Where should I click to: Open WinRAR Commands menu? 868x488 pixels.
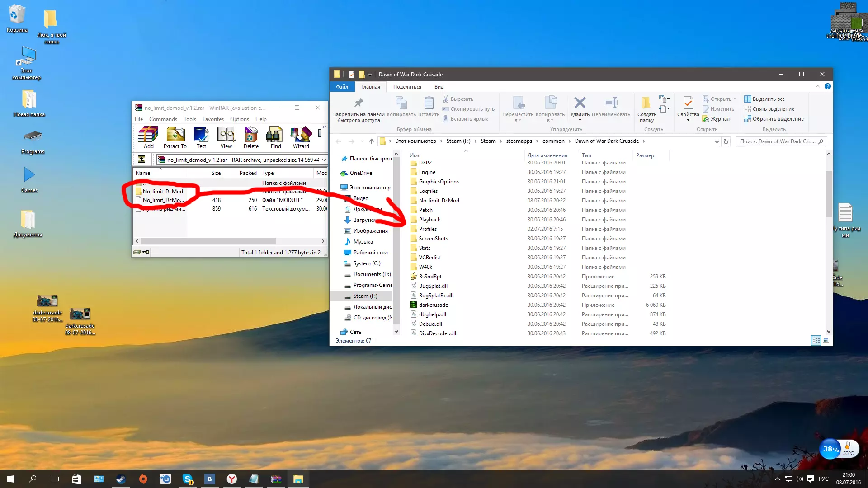[163, 119]
